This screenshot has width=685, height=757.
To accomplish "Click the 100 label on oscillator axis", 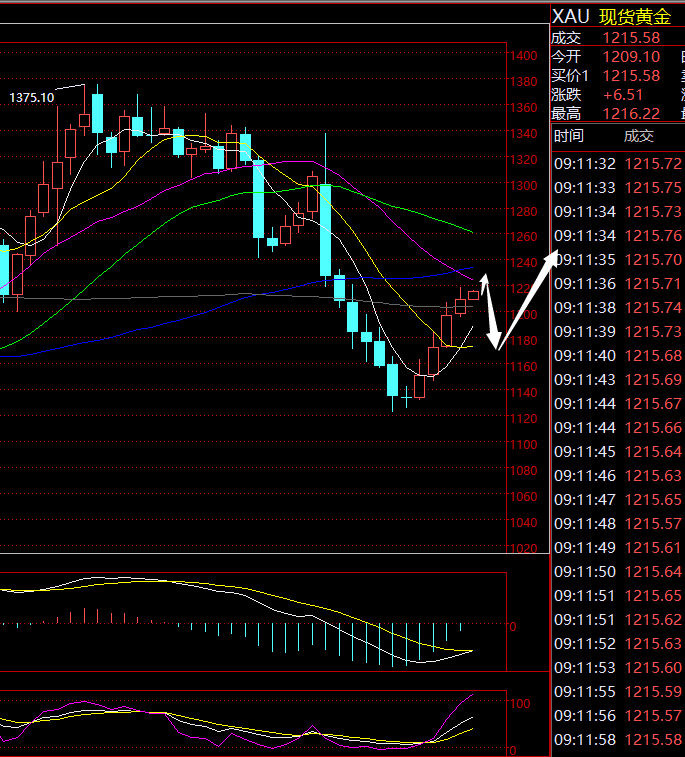I will tap(520, 703).
